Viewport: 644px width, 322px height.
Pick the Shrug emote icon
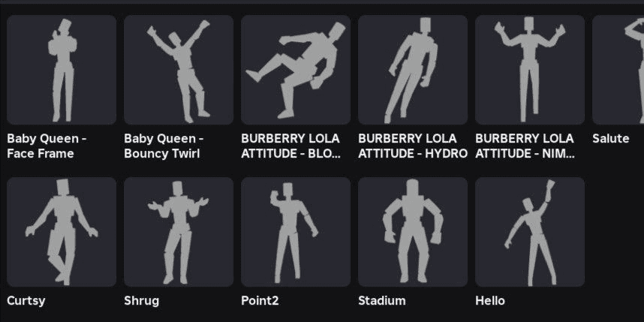tap(179, 232)
